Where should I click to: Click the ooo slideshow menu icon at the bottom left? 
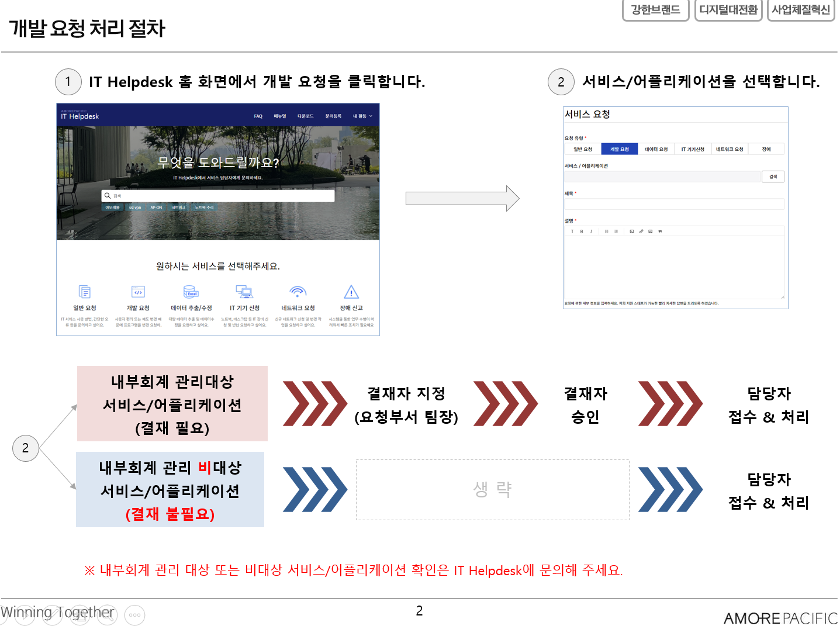click(x=135, y=615)
